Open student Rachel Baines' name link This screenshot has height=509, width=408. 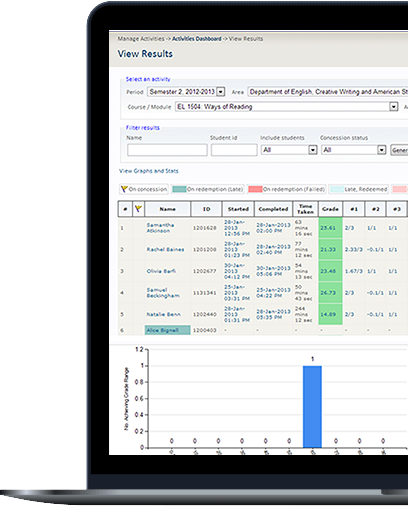[x=165, y=249]
